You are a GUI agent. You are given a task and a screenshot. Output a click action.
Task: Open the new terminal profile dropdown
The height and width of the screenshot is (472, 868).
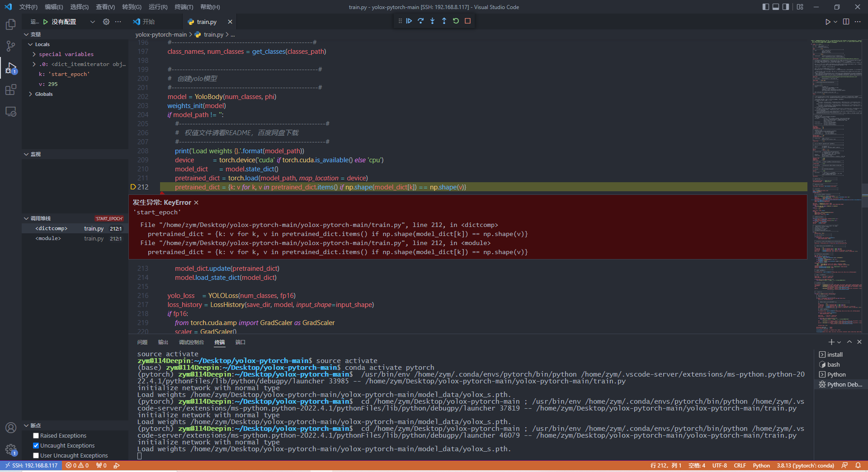point(840,342)
